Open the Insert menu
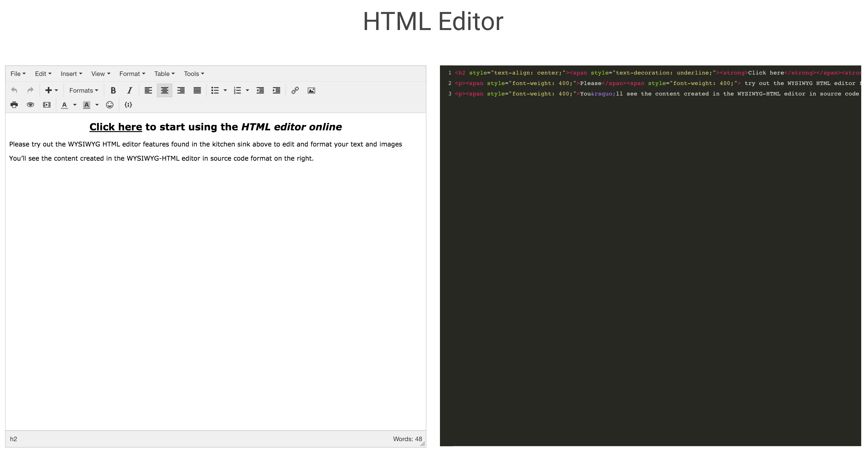 pos(69,74)
